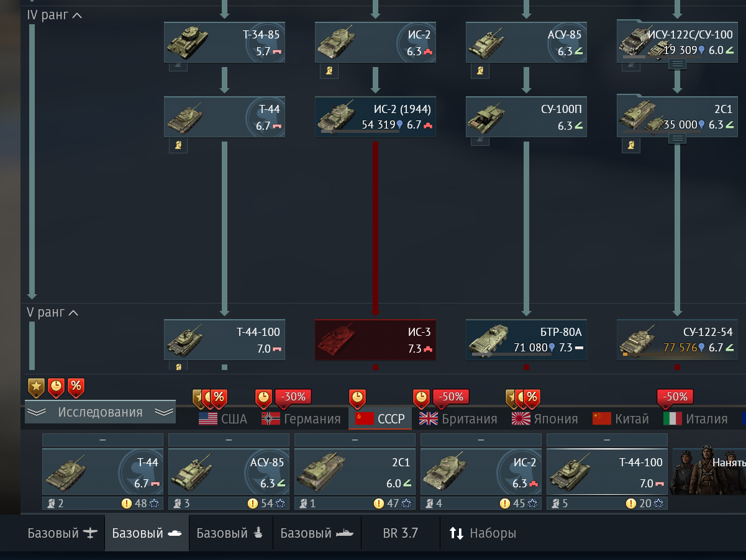Open the СУ-122-54 vehicle card
Screen dimensions: 746x560
pos(677,340)
